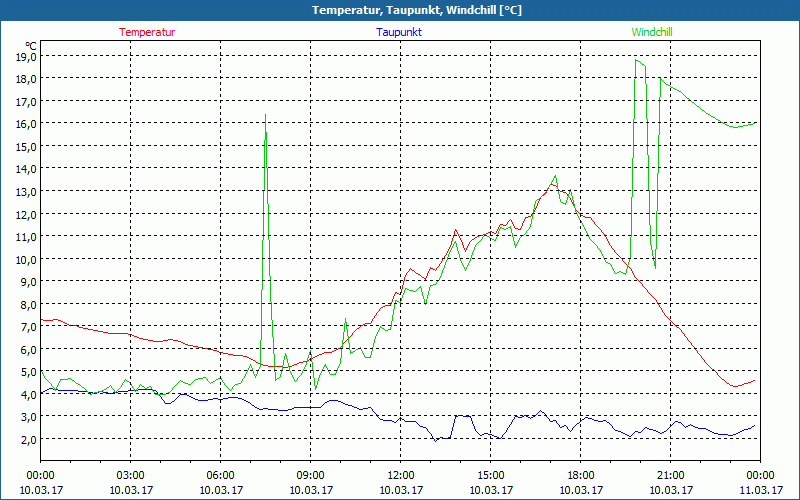
Task: Click the green Windchill legend label
Action: [x=652, y=32]
